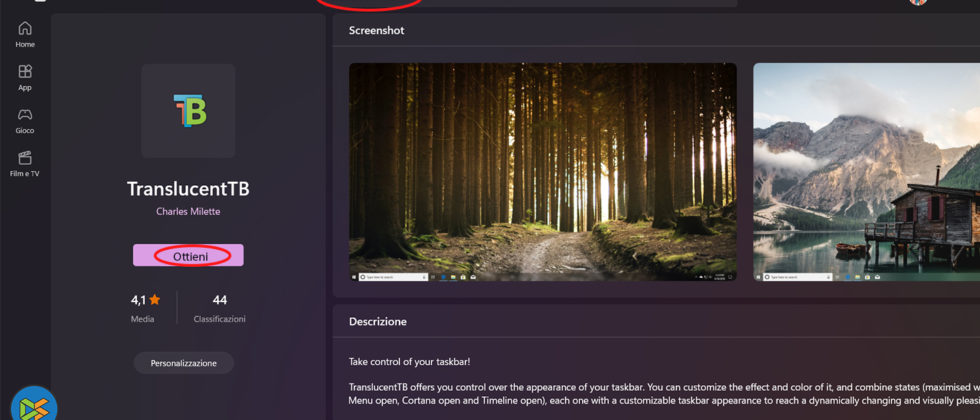Click the TranslucentTB app title

[188, 189]
